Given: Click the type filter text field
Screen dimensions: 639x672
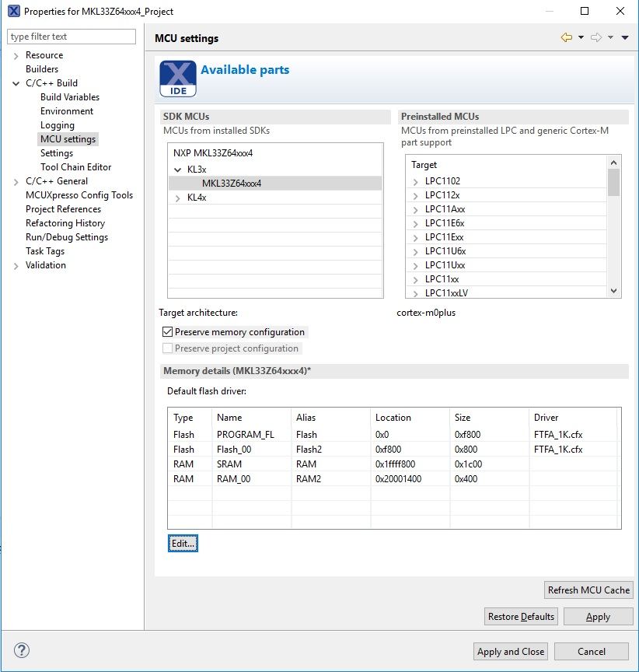Looking at the screenshot, I should pos(72,37).
